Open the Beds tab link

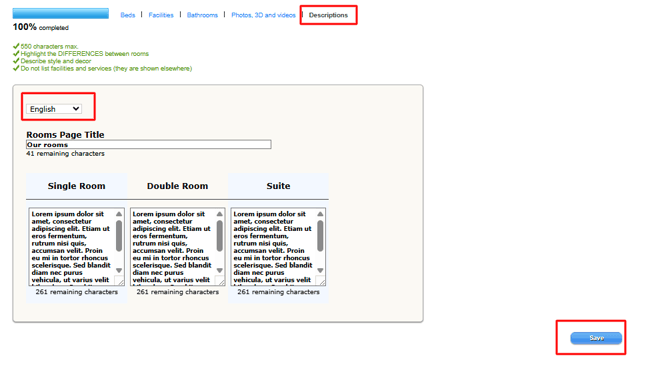127,15
